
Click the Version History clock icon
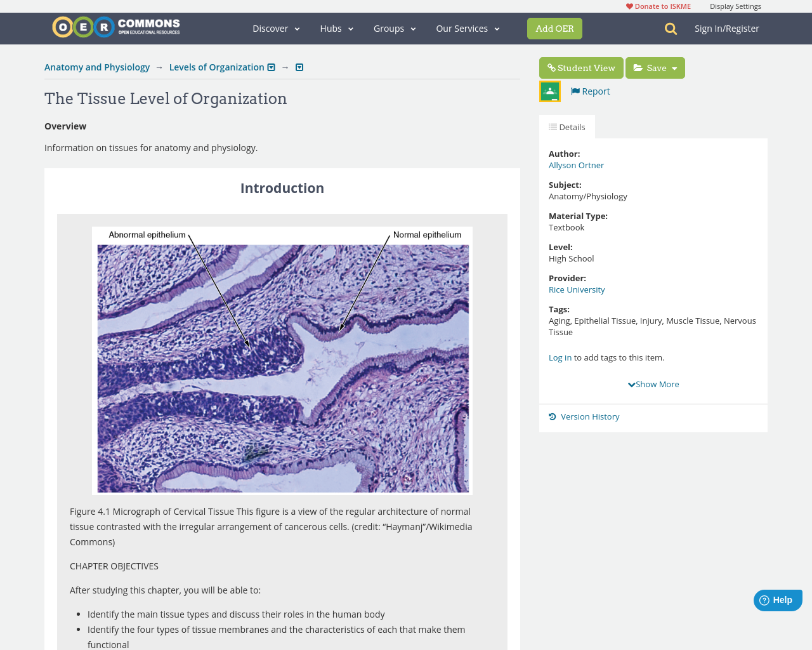(553, 417)
